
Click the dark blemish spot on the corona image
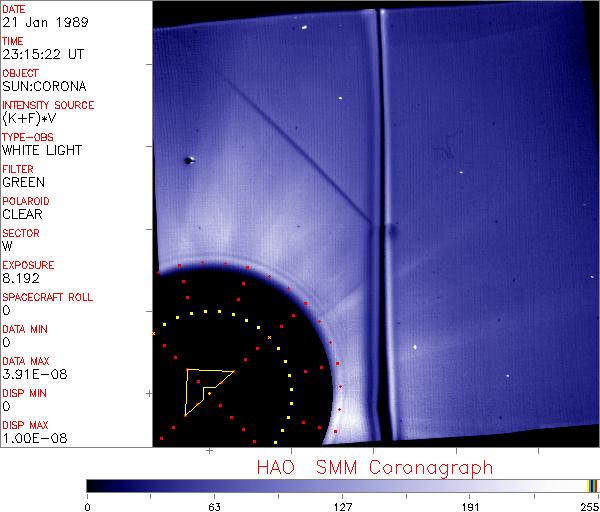[187, 159]
